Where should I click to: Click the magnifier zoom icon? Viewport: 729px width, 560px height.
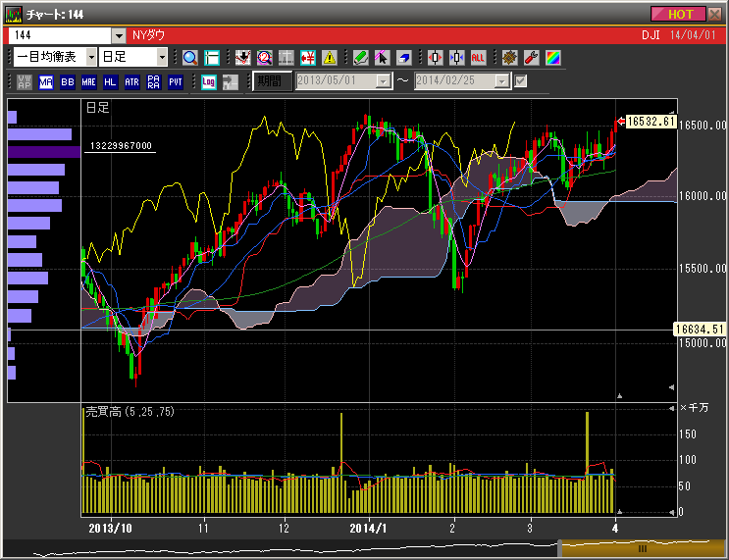(190, 58)
